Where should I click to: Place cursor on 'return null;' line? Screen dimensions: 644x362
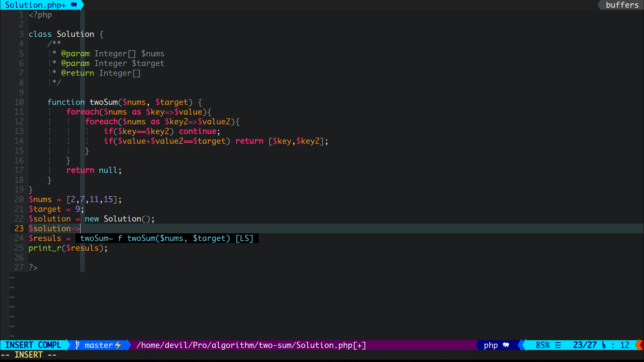click(94, 170)
